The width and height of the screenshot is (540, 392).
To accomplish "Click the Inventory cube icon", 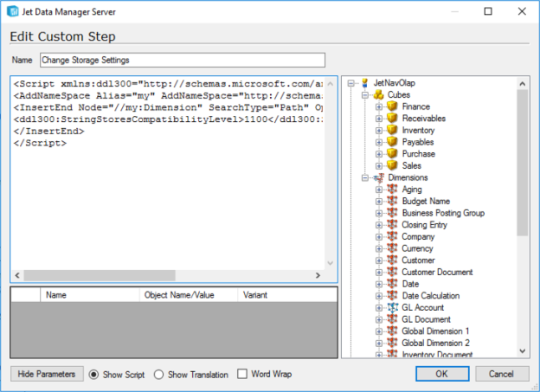I will (392, 130).
